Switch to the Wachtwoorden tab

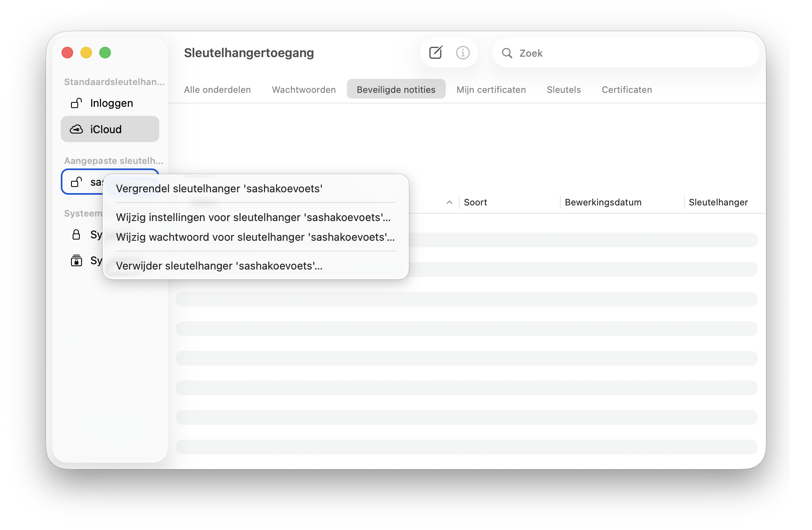pyautogui.click(x=303, y=89)
